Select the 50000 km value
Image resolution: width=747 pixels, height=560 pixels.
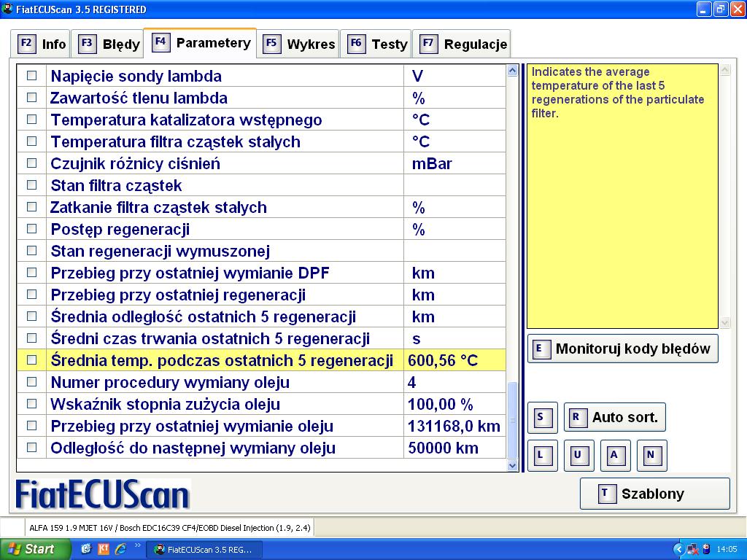[x=454, y=448]
